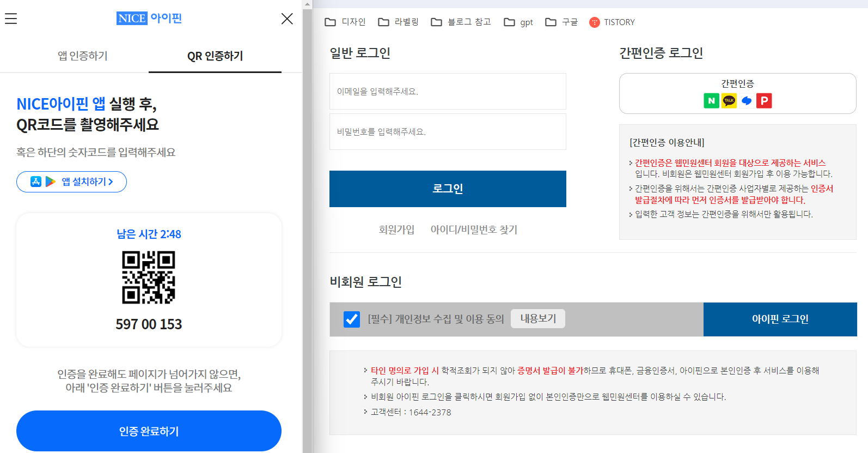The image size is (868, 453).
Task: Open the 라벨링 bookmark folder
Action: 399,22
